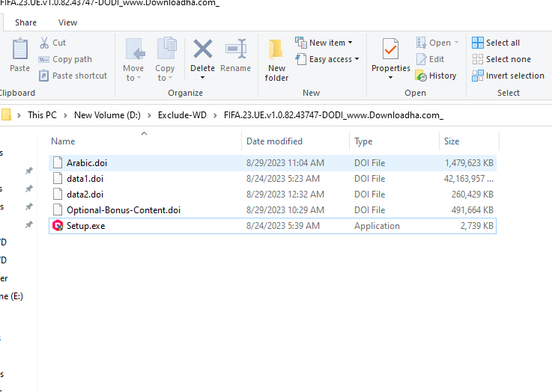Click the Rename icon
This screenshot has height=392, width=552.
(x=235, y=49)
